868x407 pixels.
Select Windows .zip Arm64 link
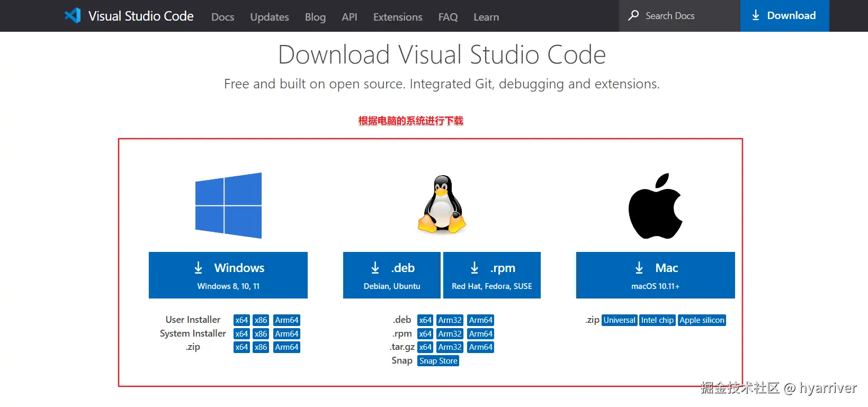[287, 347]
